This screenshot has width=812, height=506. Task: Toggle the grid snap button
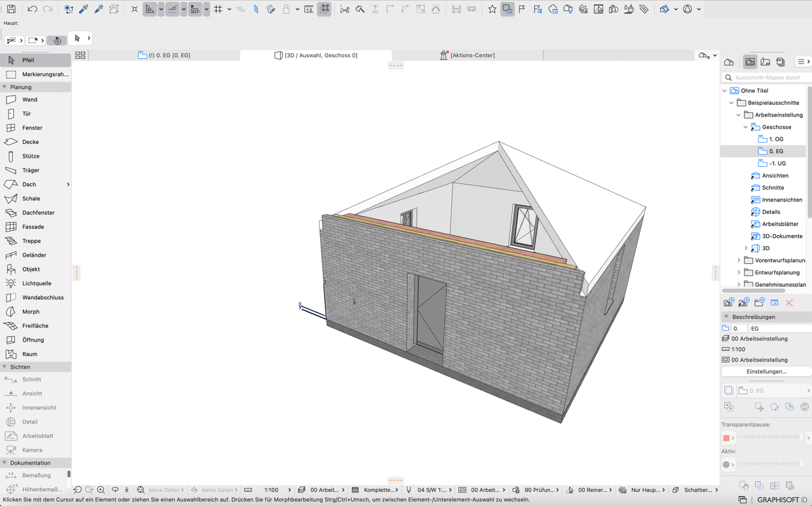pyautogui.click(x=218, y=9)
